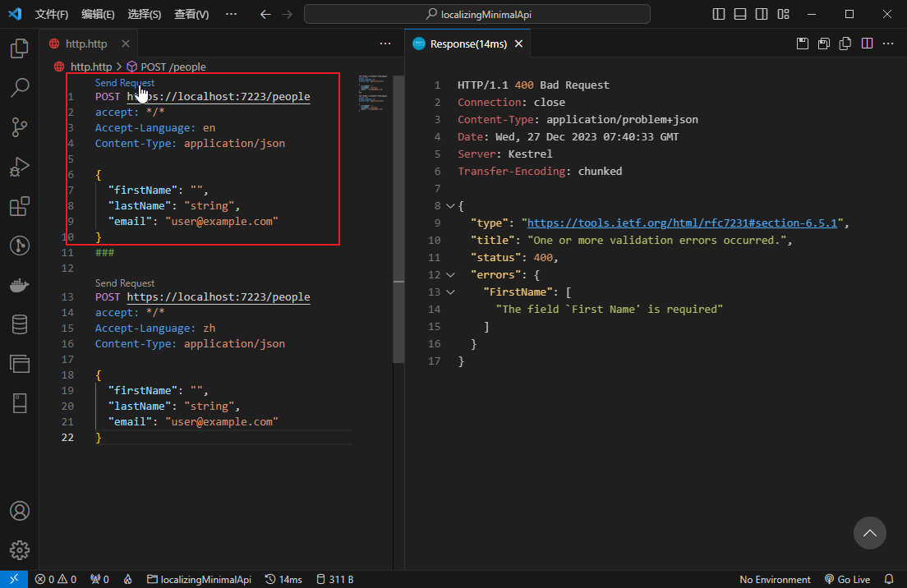
Task: Click the Save Response icon
Action: pos(803,44)
